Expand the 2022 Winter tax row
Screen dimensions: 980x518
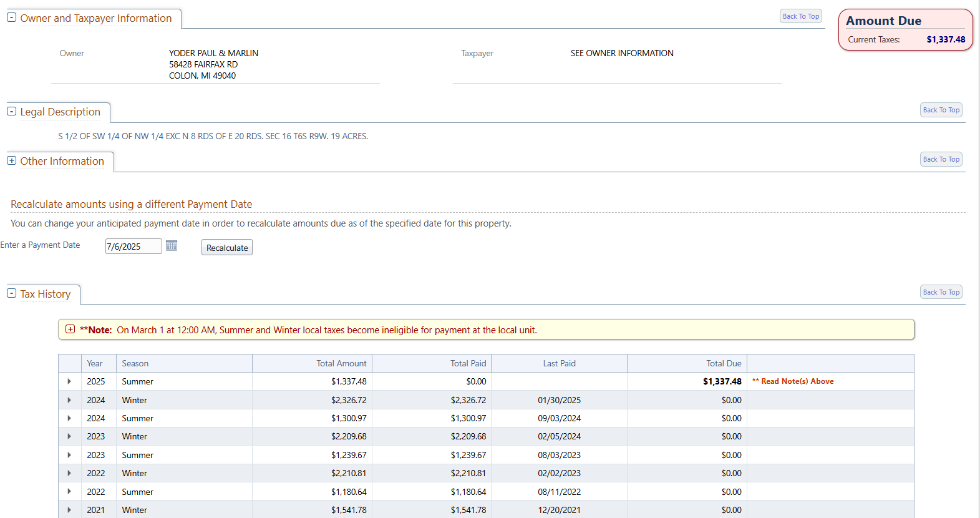(x=69, y=473)
